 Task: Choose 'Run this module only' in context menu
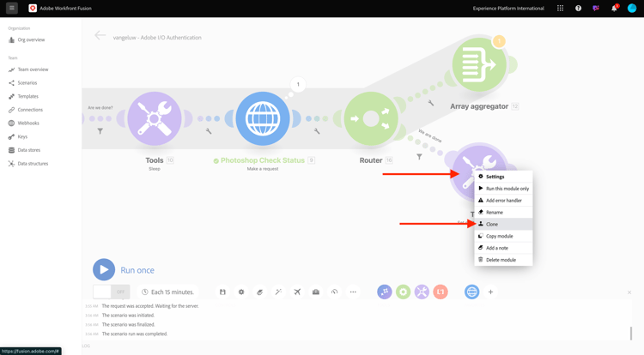pos(503,189)
